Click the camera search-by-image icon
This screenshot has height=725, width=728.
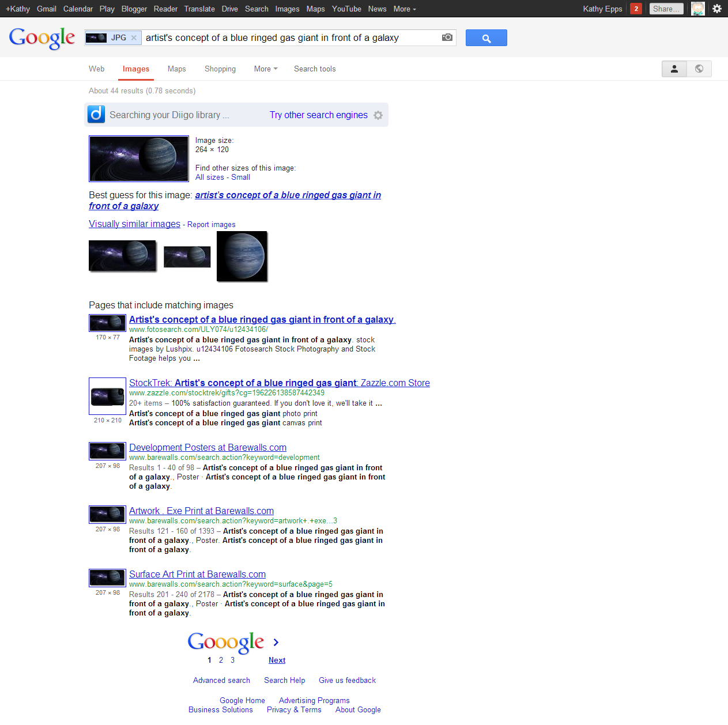(447, 37)
